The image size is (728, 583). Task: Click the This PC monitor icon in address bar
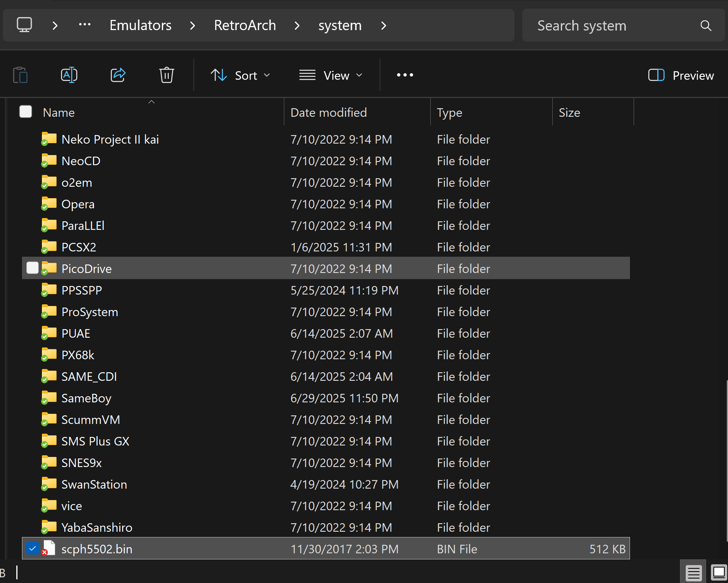coord(24,25)
